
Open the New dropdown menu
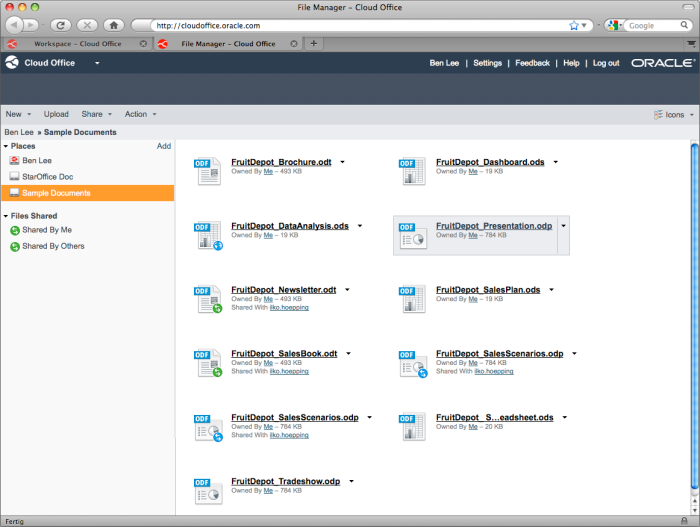(18, 114)
